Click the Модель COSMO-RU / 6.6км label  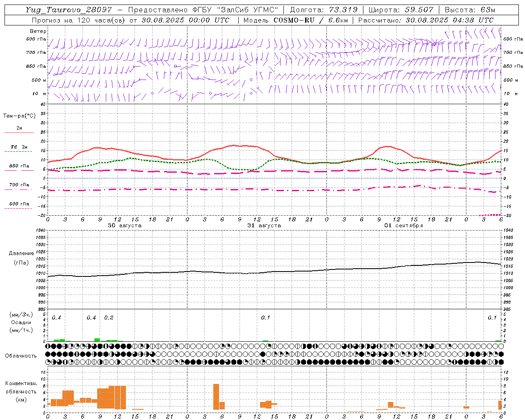pyautogui.click(x=297, y=20)
